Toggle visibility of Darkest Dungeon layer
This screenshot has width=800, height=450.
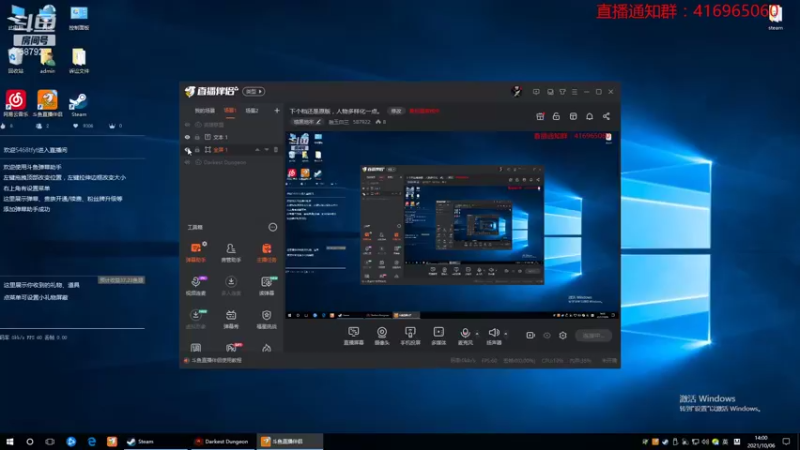(x=187, y=162)
